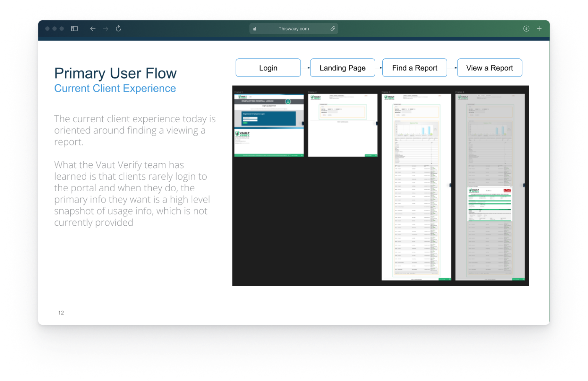The image size is (588, 381).
Task: Click the Thiswaay.com address field
Action: pos(294,29)
